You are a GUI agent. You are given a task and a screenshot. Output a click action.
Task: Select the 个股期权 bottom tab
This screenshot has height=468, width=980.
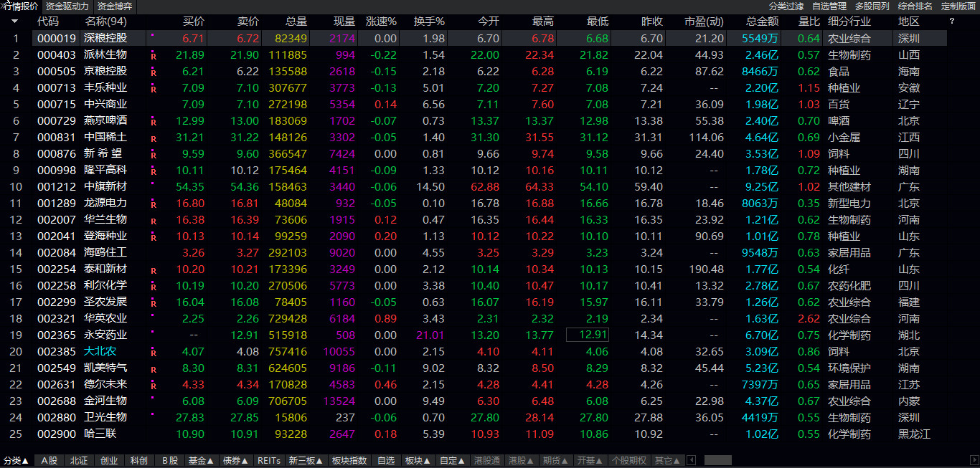(x=629, y=460)
